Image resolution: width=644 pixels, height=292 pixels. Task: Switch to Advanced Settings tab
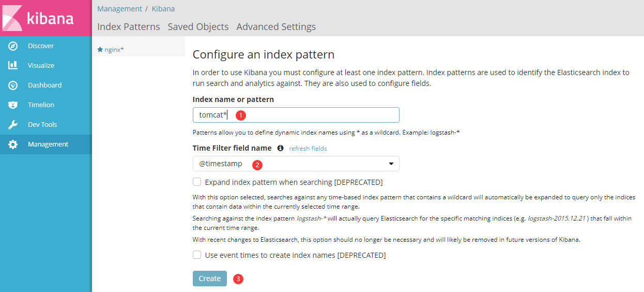(276, 26)
